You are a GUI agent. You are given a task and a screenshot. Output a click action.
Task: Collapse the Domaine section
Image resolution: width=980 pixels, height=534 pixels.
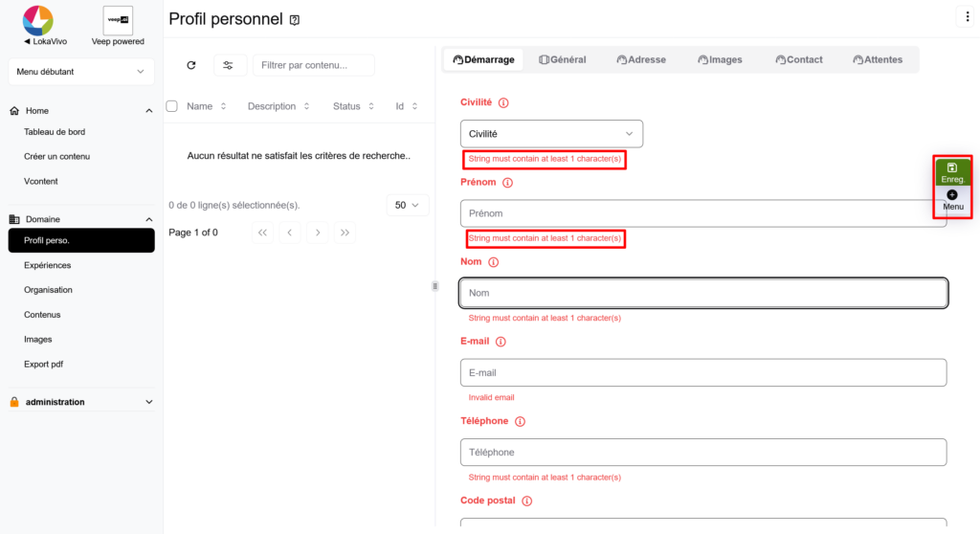click(148, 219)
